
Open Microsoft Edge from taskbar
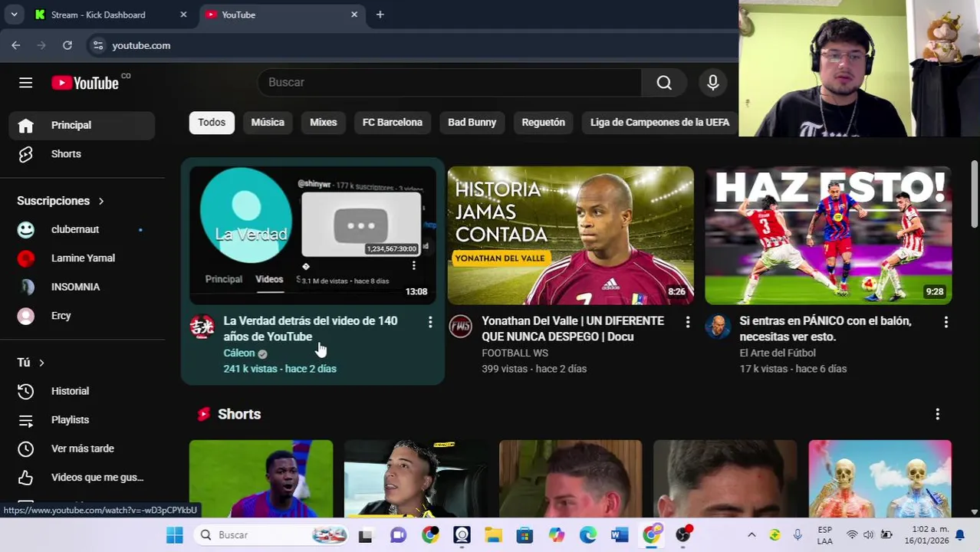pyautogui.click(x=588, y=535)
